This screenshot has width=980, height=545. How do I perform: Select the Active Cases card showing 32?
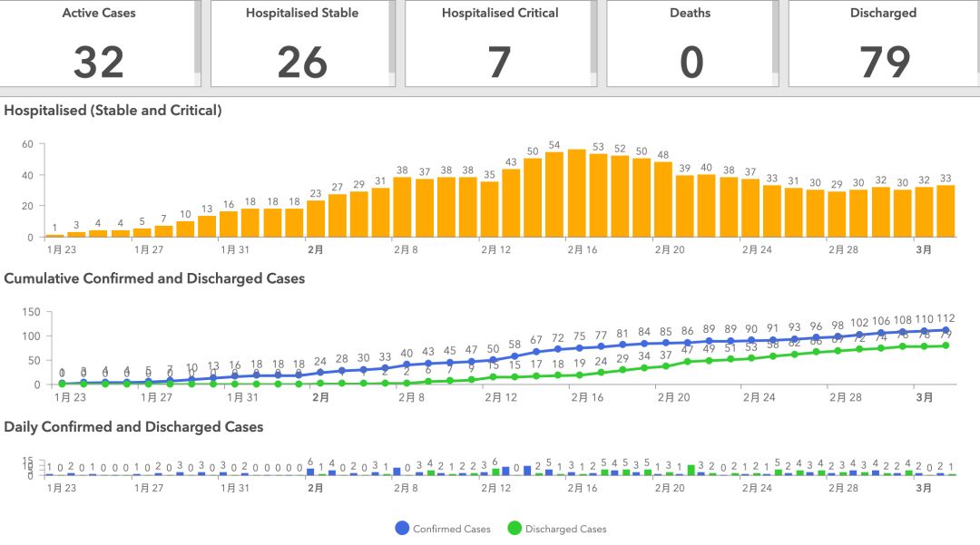pyautogui.click(x=98, y=44)
